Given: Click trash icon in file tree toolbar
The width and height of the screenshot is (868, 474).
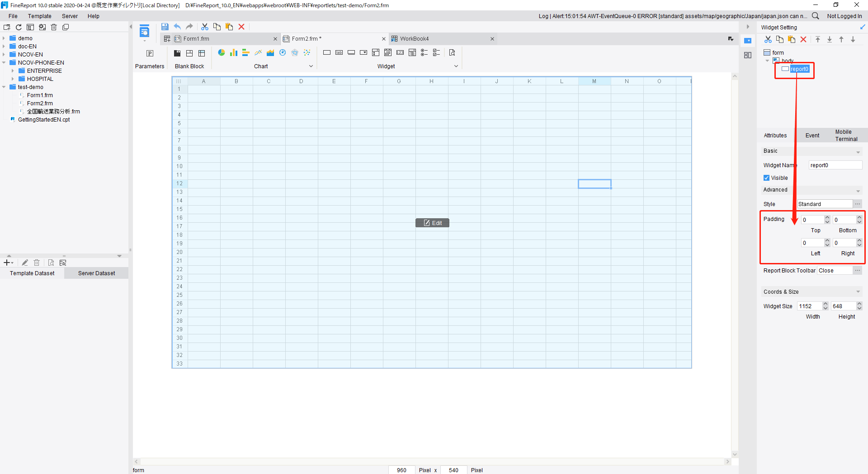Looking at the screenshot, I should coord(54,27).
